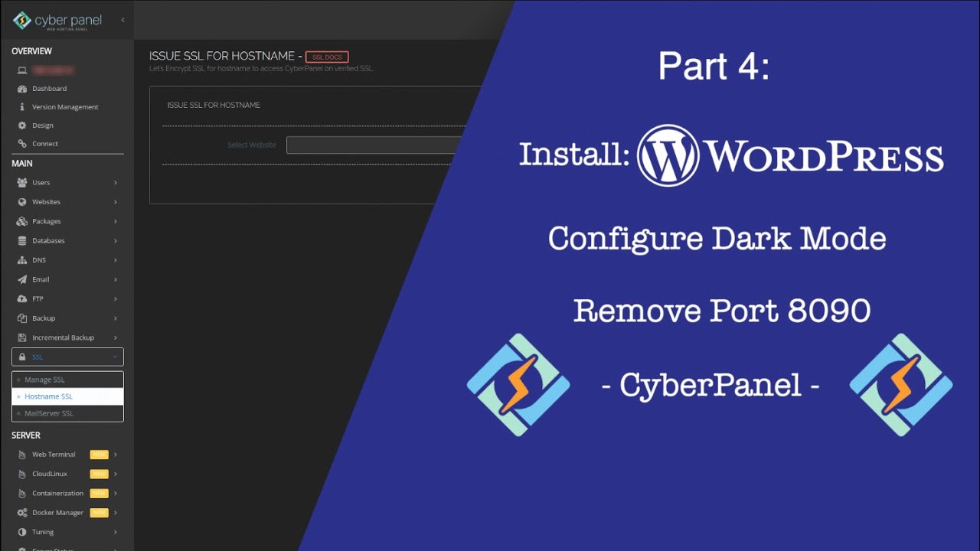The width and height of the screenshot is (980, 551).
Task: Click the Connect link icon
Action: click(x=22, y=144)
